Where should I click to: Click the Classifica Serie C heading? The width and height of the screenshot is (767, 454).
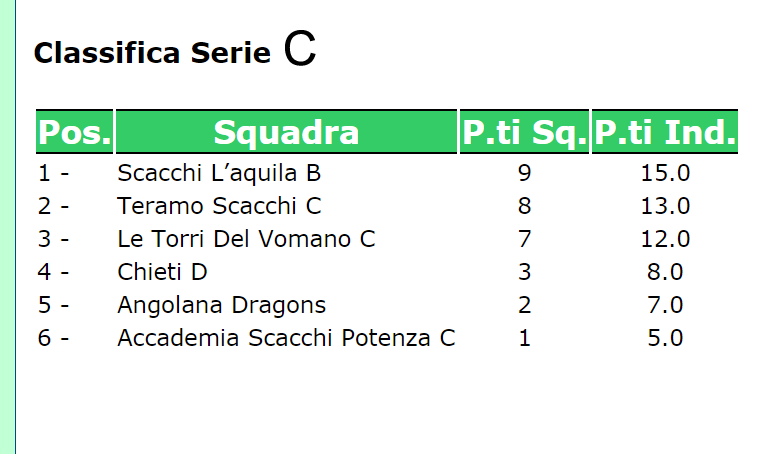coord(175,49)
